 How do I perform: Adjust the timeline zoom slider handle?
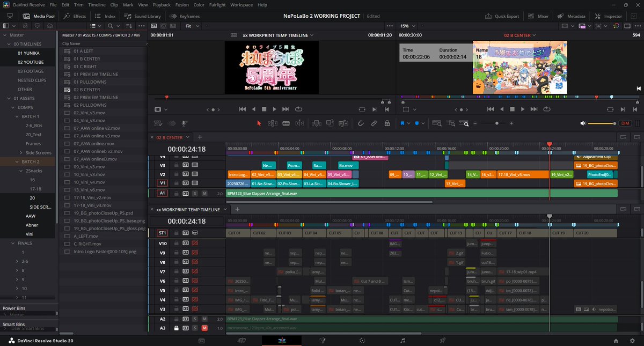[x=497, y=123]
